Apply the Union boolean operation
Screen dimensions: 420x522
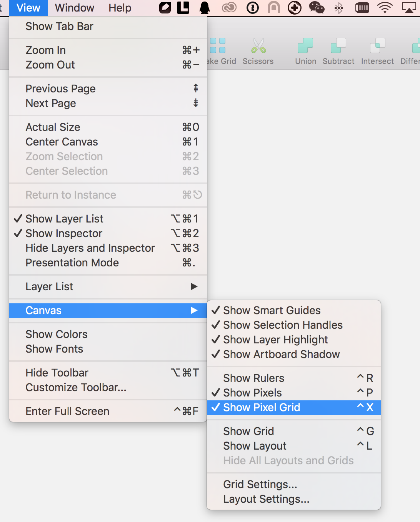(305, 51)
